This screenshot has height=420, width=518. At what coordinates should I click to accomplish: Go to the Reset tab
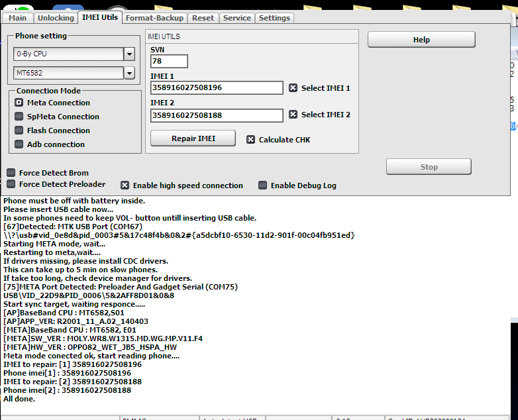tap(203, 18)
